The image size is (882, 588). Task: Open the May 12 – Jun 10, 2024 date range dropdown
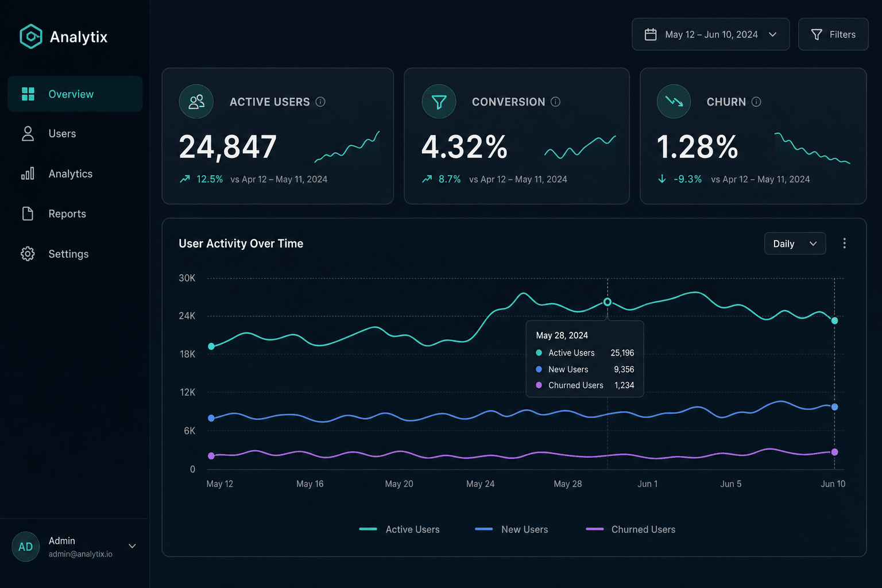coord(711,34)
